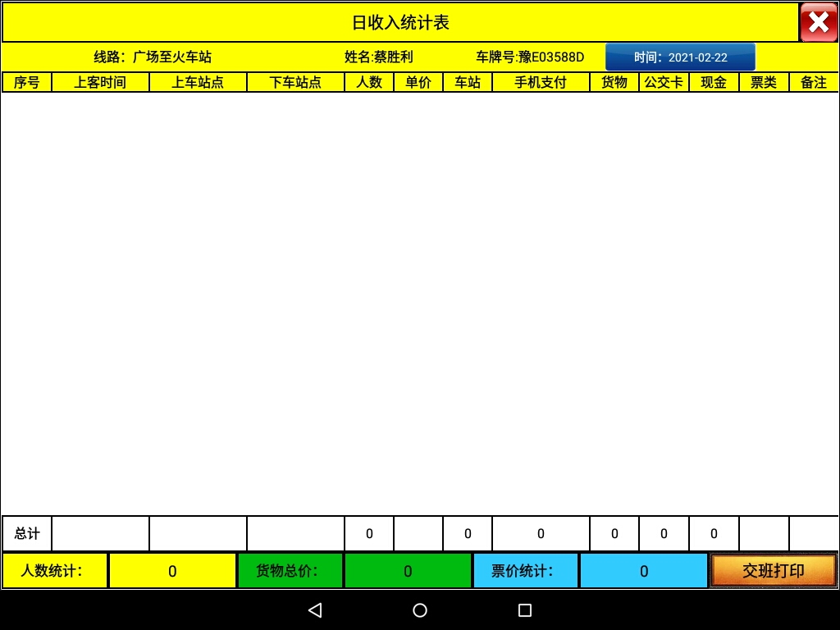Close the daily income statistics window

(818, 22)
